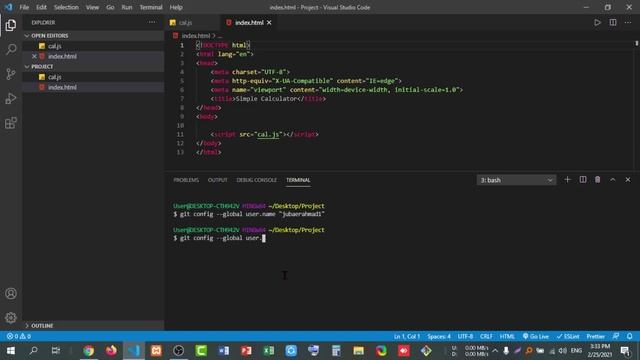Open the Selection menu
The height and width of the screenshot is (360, 640).
click(66, 7)
